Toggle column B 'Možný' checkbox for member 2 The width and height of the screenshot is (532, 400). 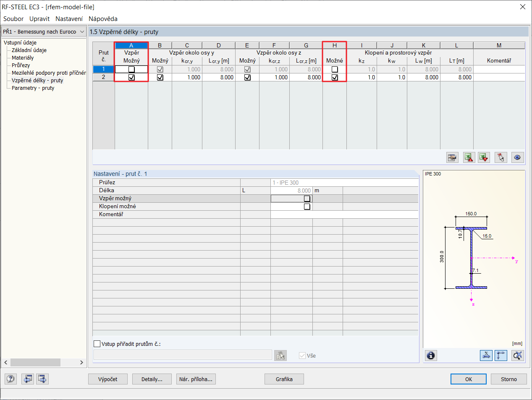click(x=160, y=77)
